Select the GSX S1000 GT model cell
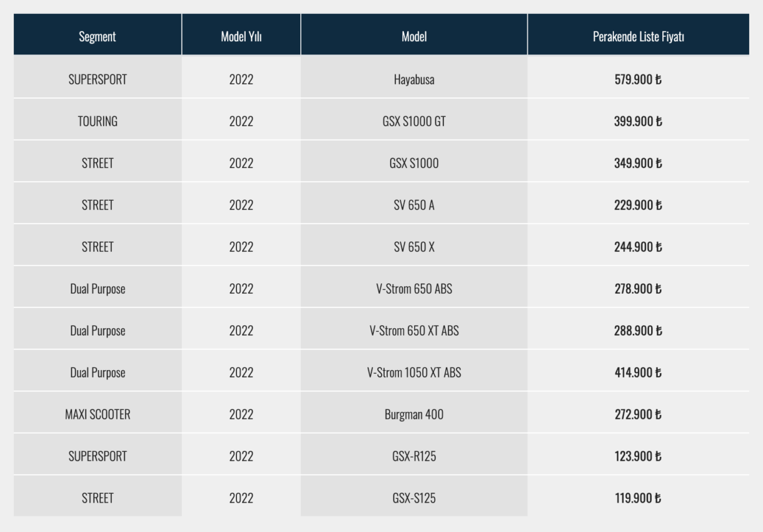This screenshot has width=763, height=532. tap(414, 122)
